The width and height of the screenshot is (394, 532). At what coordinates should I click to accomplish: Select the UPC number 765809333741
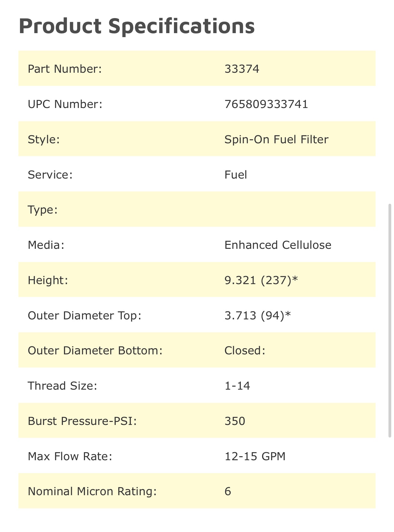266,104
